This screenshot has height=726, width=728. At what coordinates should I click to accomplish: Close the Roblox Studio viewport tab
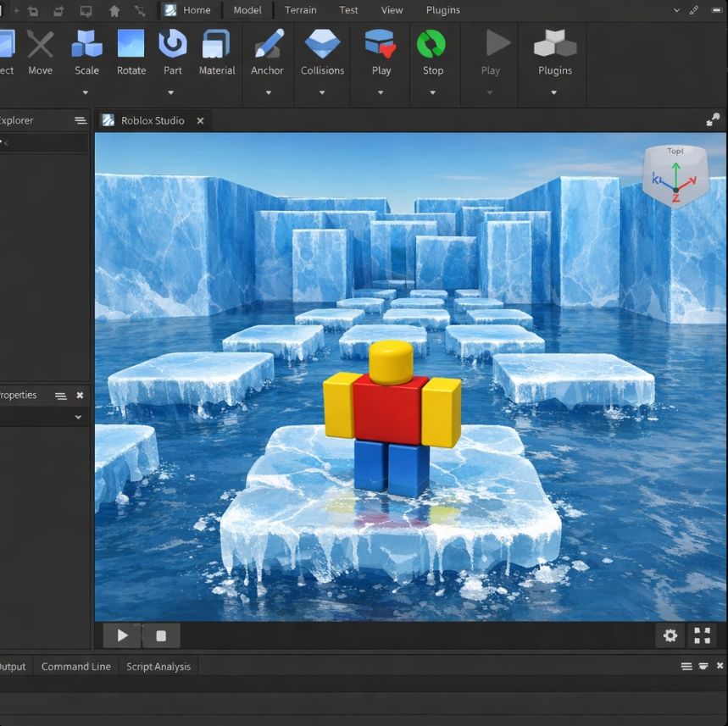pos(200,120)
